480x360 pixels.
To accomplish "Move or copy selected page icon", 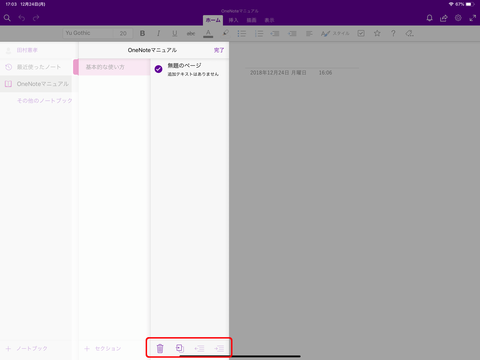I will [180, 348].
